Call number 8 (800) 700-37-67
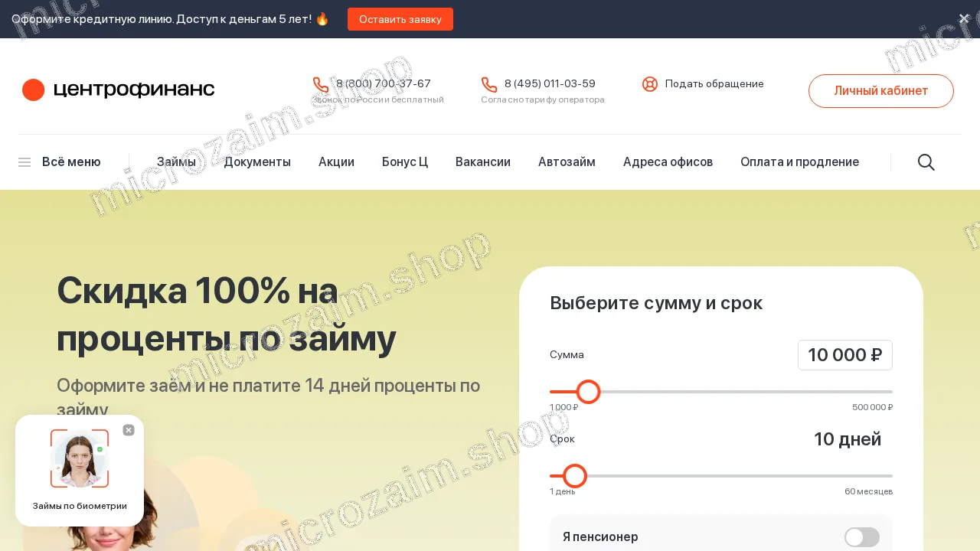 pos(384,83)
